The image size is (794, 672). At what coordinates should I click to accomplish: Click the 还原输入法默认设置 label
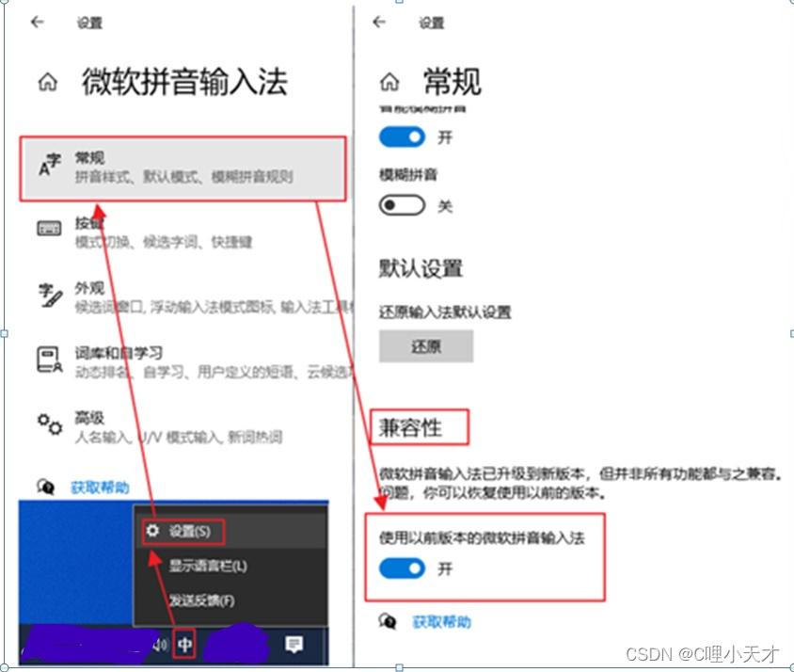(x=445, y=312)
